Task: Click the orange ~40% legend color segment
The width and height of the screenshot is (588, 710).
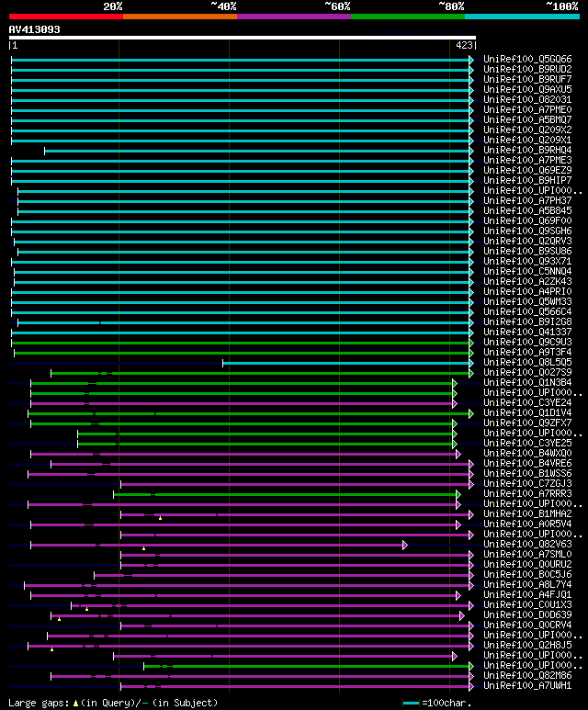Action: pyautogui.click(x=180, y=17)
